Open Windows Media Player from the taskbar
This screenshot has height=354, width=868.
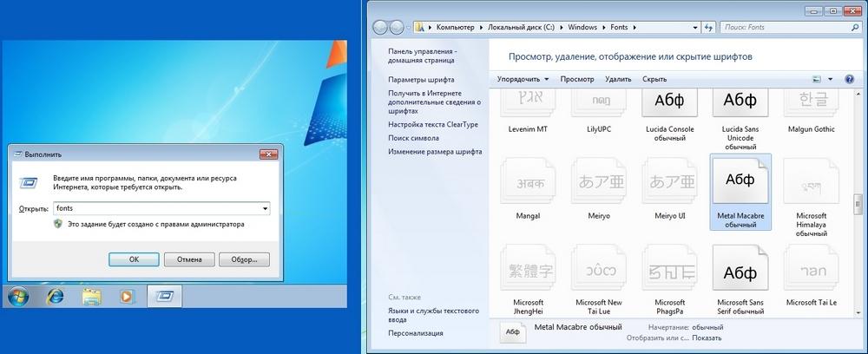[128, 297]
